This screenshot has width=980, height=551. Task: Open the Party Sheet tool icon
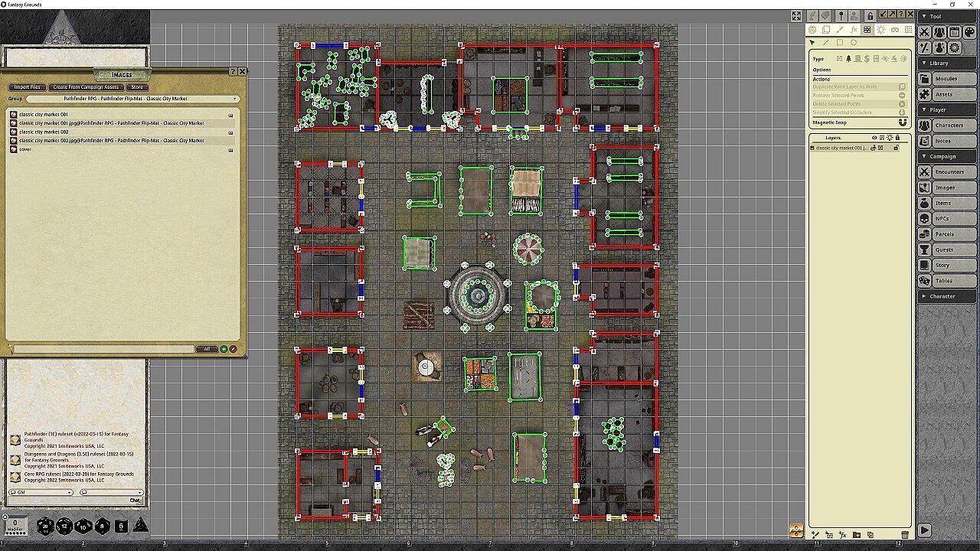tap(939, 32)
